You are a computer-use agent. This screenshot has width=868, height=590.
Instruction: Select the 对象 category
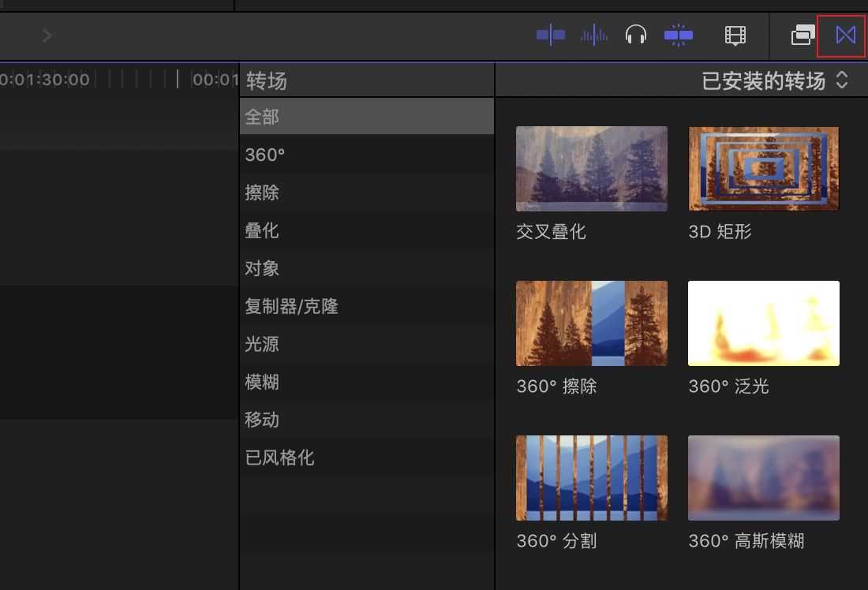366,268
